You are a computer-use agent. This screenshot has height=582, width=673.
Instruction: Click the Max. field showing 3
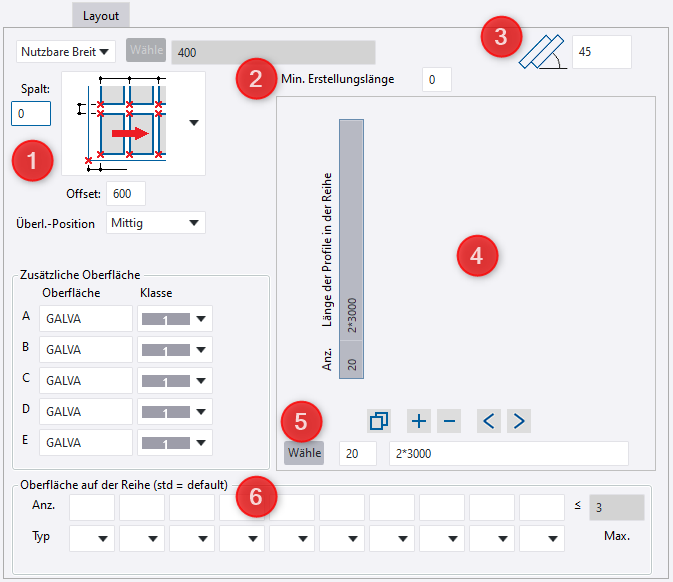617,507
